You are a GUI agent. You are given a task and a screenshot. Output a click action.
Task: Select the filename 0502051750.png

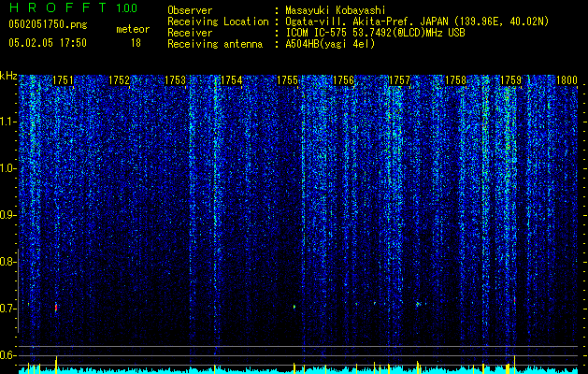point(48,25)
